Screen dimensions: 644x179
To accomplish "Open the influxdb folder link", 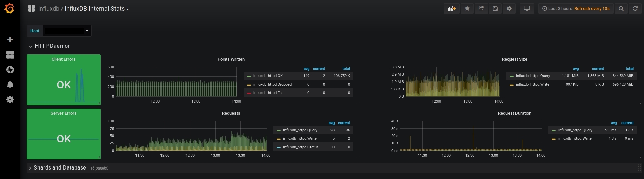I will tap(49, 9).
